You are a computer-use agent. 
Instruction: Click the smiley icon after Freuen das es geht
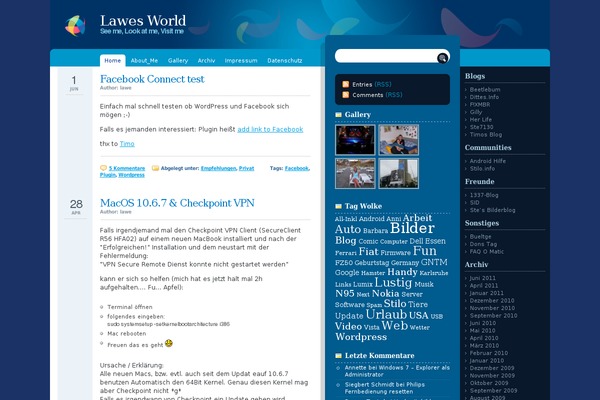pyautogui.click(x=169, y=343)
